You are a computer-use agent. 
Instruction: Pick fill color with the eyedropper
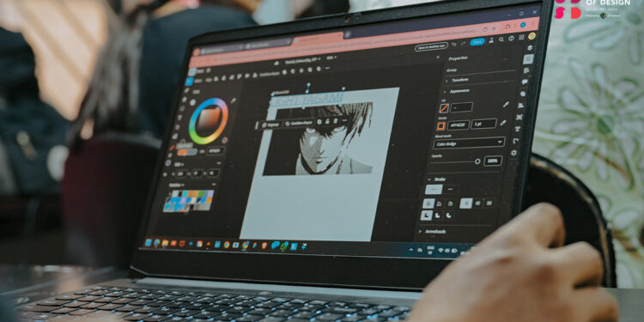[x=506, y=104]
